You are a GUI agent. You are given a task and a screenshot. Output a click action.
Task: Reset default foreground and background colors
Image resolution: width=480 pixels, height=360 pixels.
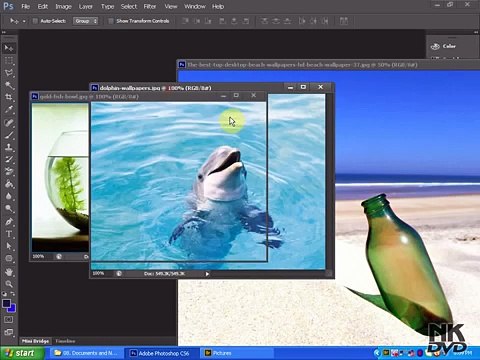4,294
